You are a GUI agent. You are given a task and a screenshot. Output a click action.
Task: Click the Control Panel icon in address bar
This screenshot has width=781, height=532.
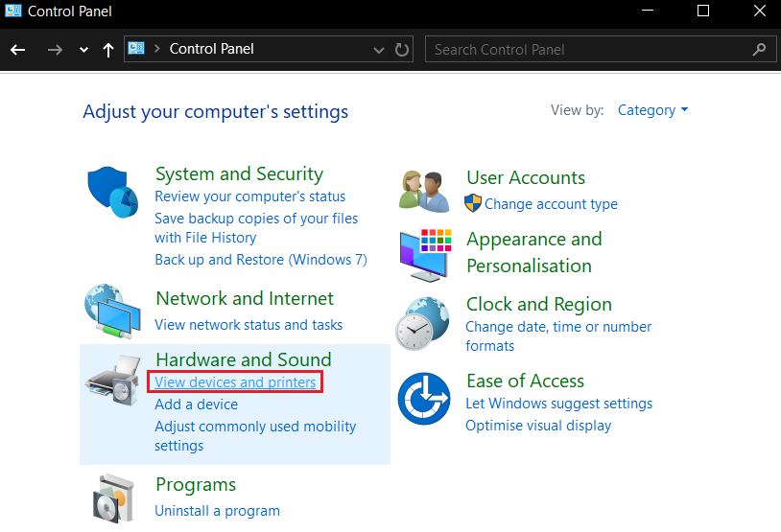pyautogui.click(x=136, y=48)
